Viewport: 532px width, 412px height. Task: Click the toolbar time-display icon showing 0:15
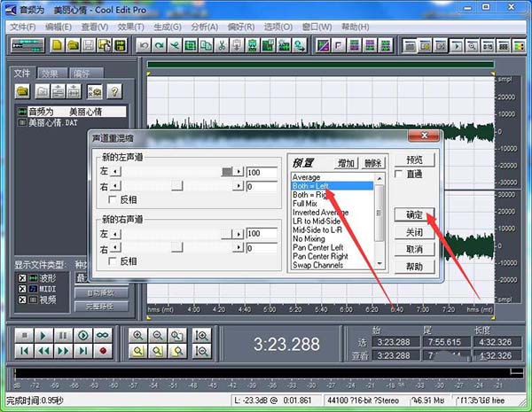488,45
